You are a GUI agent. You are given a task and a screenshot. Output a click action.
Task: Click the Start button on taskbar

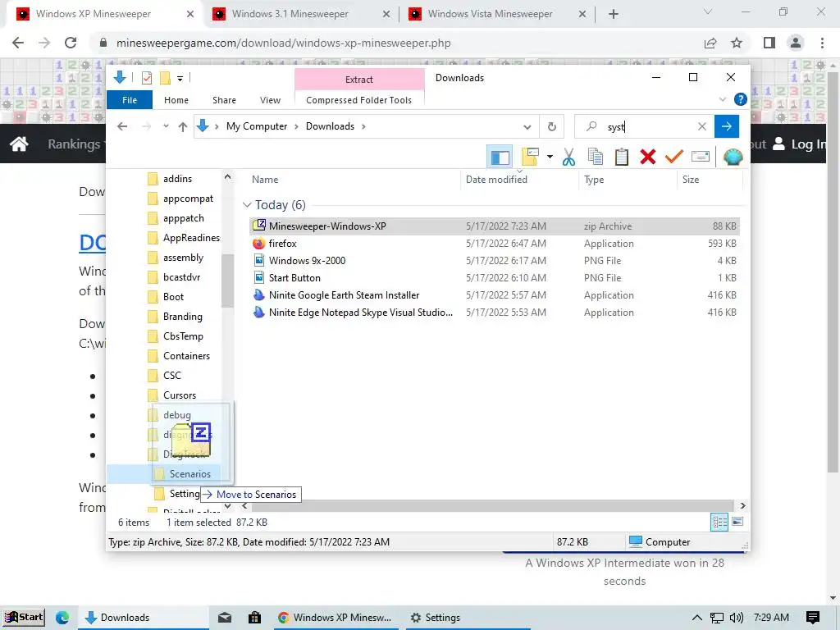[x=23, y=617]
